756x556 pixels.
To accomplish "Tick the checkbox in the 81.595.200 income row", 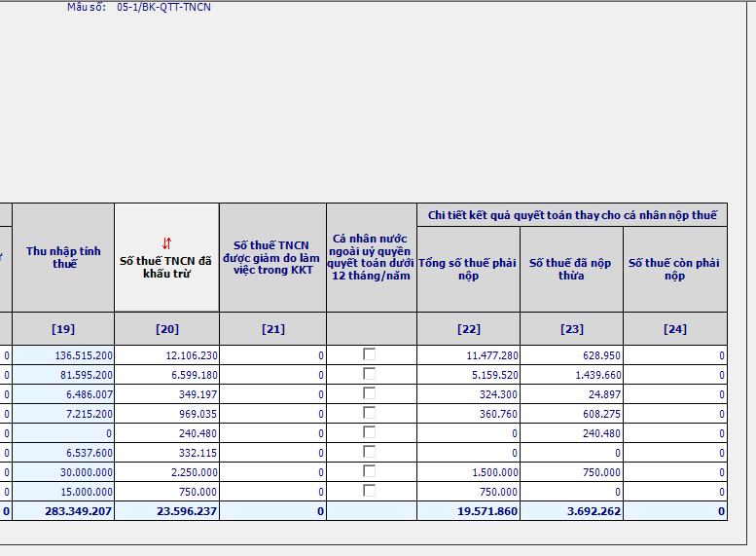I will point(370,375).
